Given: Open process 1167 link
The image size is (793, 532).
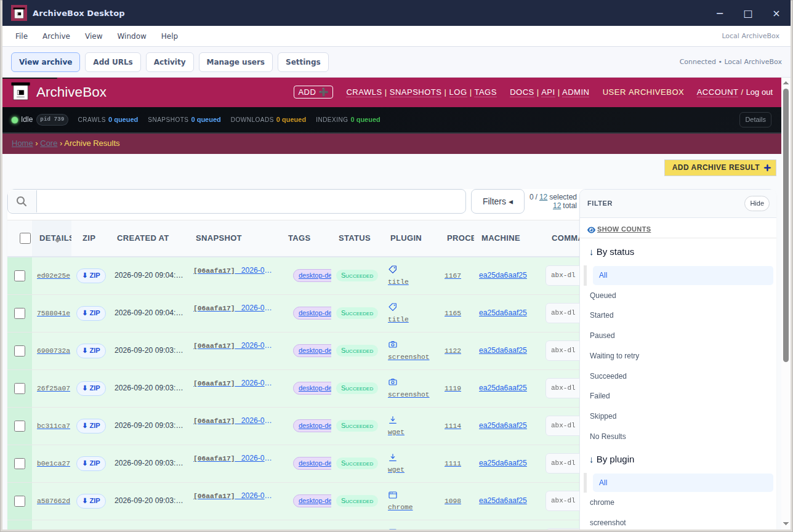Looking at the screenshot, I should point(453,276).
